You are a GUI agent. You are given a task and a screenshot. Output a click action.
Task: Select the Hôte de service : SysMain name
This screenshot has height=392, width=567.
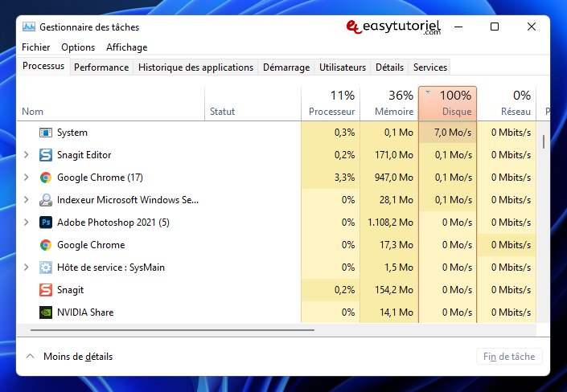111,267
